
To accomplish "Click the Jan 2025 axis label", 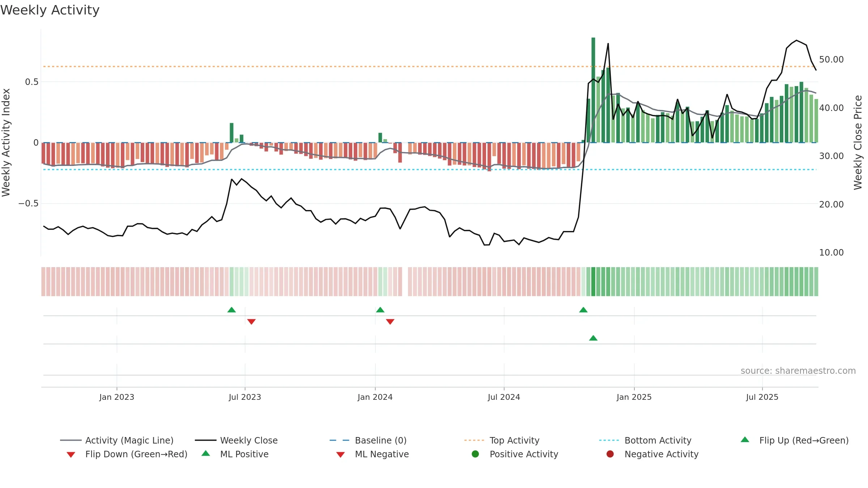I will point(634,397).
